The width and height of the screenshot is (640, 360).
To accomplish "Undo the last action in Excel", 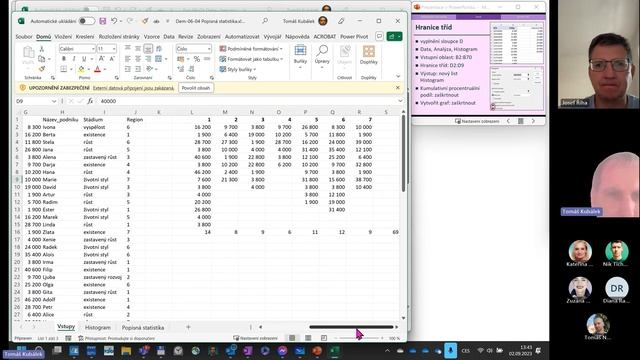I will click(114, 21).
